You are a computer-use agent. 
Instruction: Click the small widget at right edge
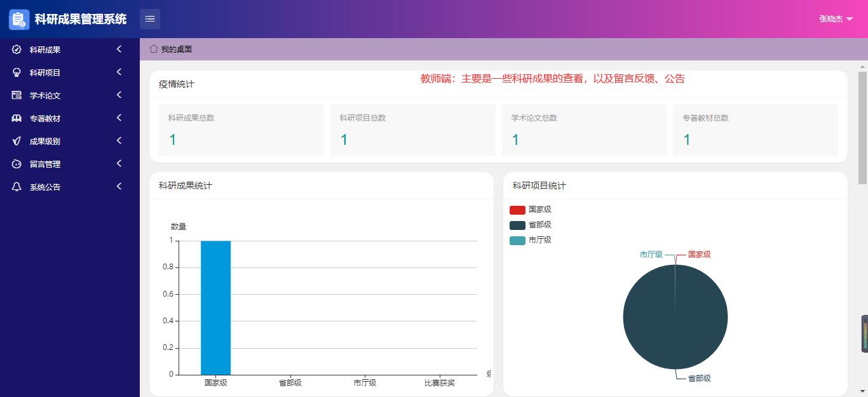(864, 333)
